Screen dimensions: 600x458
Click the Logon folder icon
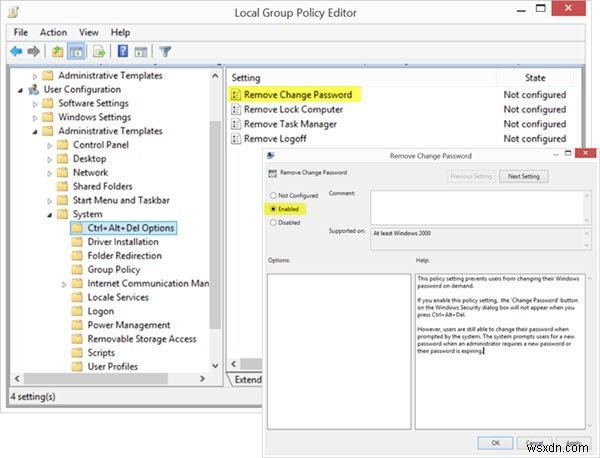[x=77, y=311]
